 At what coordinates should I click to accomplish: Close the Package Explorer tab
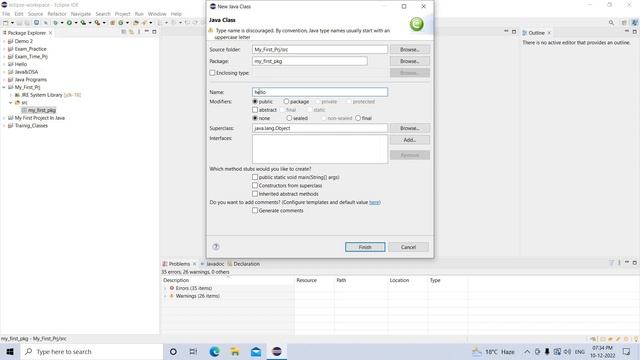(51, 33)
